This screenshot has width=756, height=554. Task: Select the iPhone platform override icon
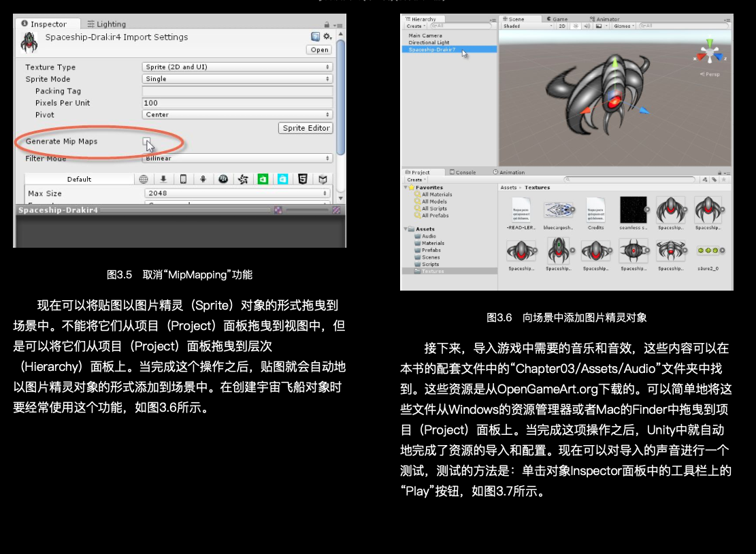[x=183, y=180]
